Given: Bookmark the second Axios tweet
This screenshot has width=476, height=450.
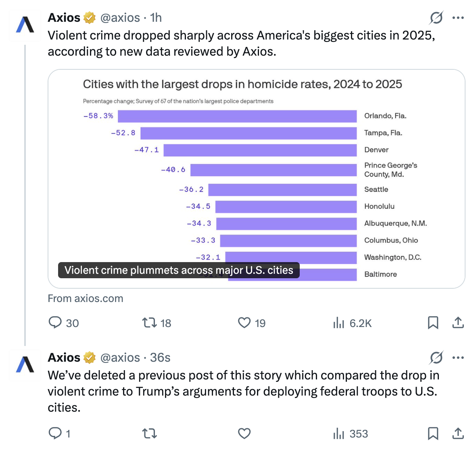Looking at the screenshot, I should coord(433,433).
